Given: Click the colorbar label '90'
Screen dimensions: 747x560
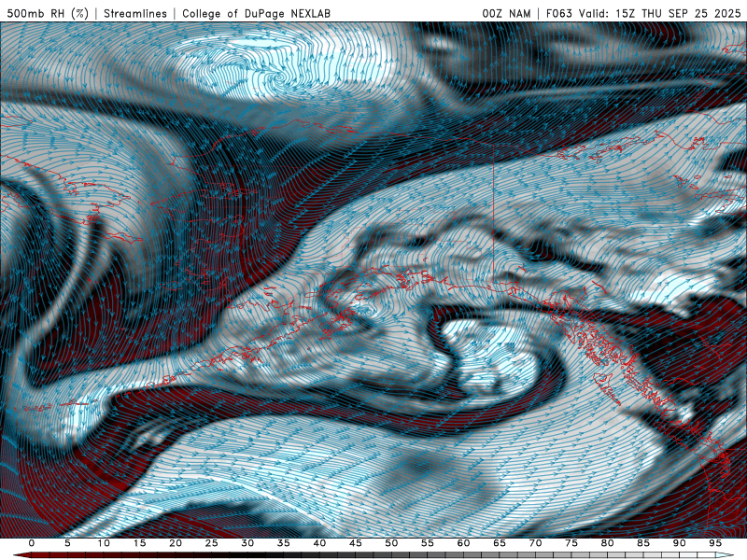Looking at the screenshot, I should [x=680, y=543].
